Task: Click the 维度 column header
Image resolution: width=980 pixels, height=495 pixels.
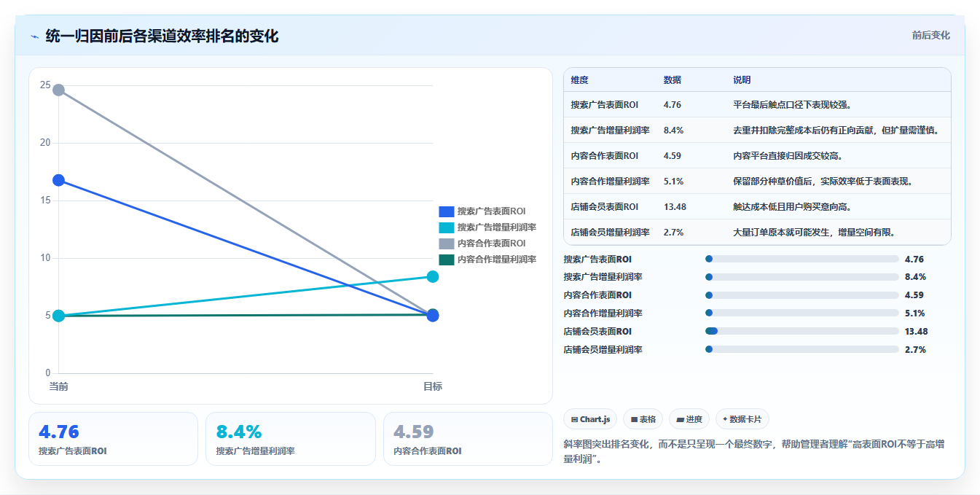Action: 580,79
